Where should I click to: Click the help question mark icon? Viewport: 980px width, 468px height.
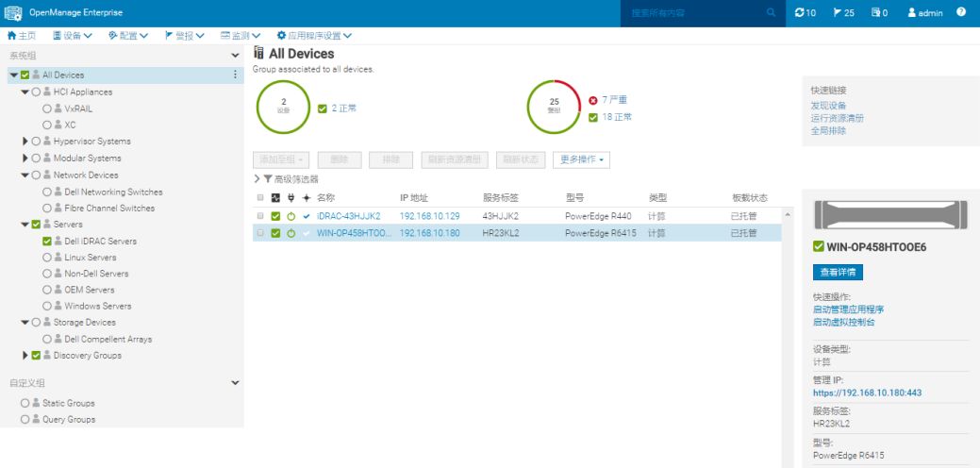point(961,13)
